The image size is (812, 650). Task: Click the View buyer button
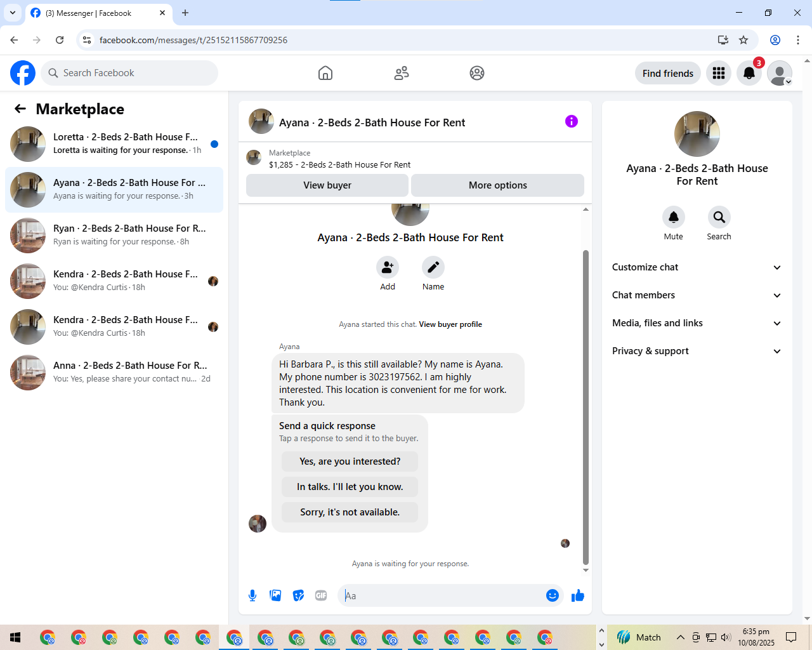click(x=327, y=185)
